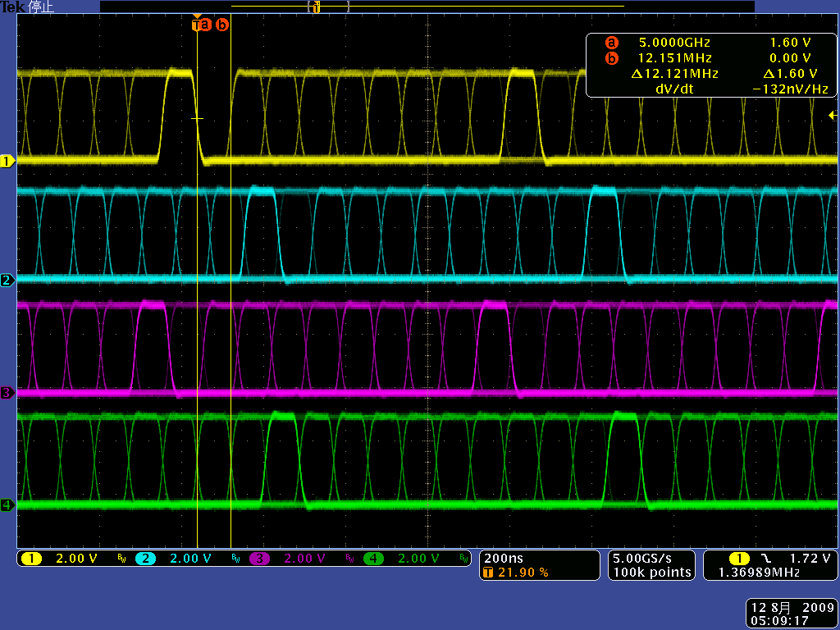Click the time 05:09:17
This screenshot has height=630, width=840.
click(x=779, y=621)
